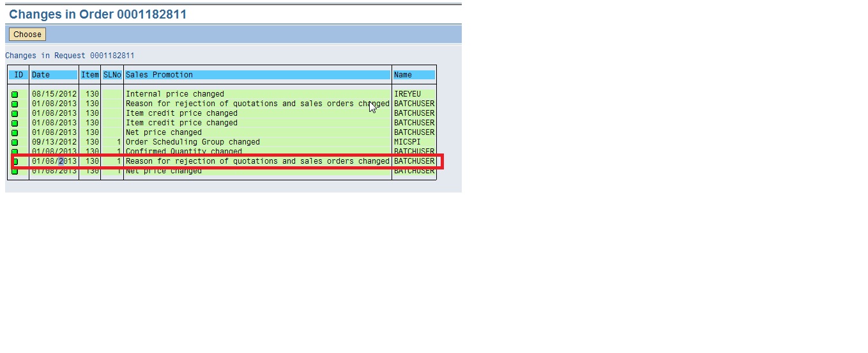This screenshot has height=353, width=868.
Task: Click green icon of bottom Net price changed row
Action: pos(15,171)
